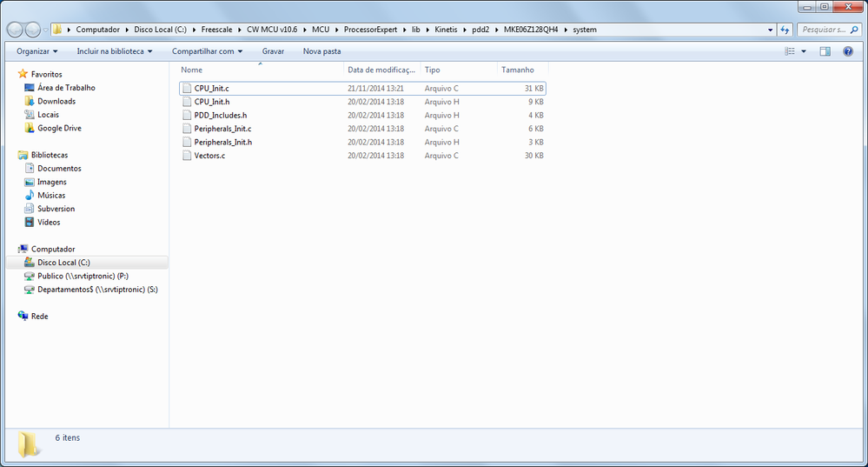The width and height of the screenshot is (868, 467).
Task: Select the Vectors.c file
Action: coord(362,156)
